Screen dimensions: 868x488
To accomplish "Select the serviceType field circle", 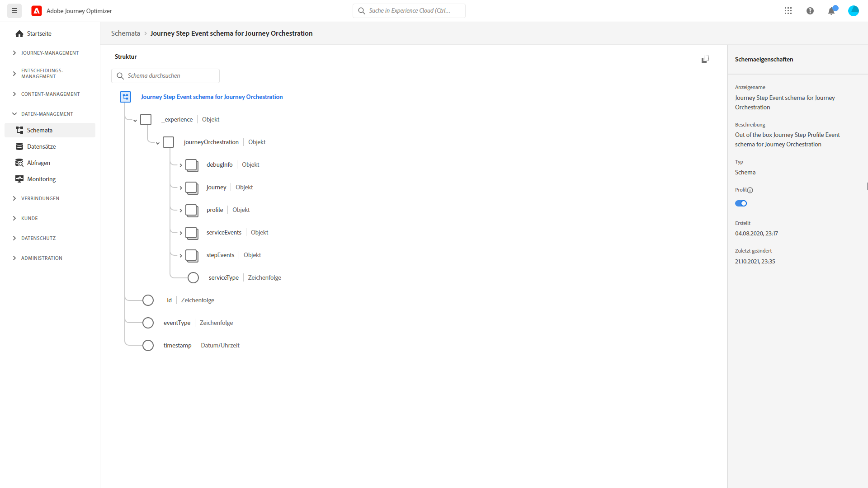I will (193, 277).
